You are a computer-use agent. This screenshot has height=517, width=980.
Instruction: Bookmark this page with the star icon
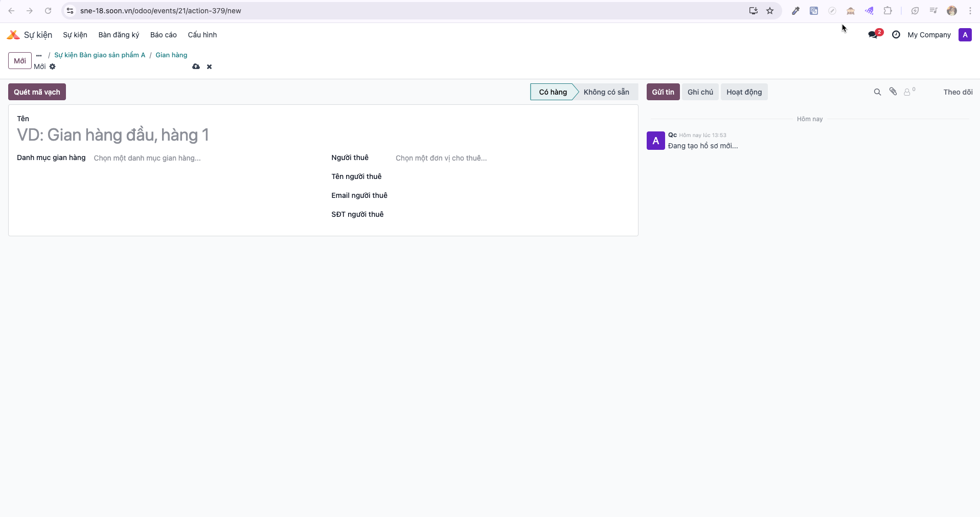(x=770, y=11)
